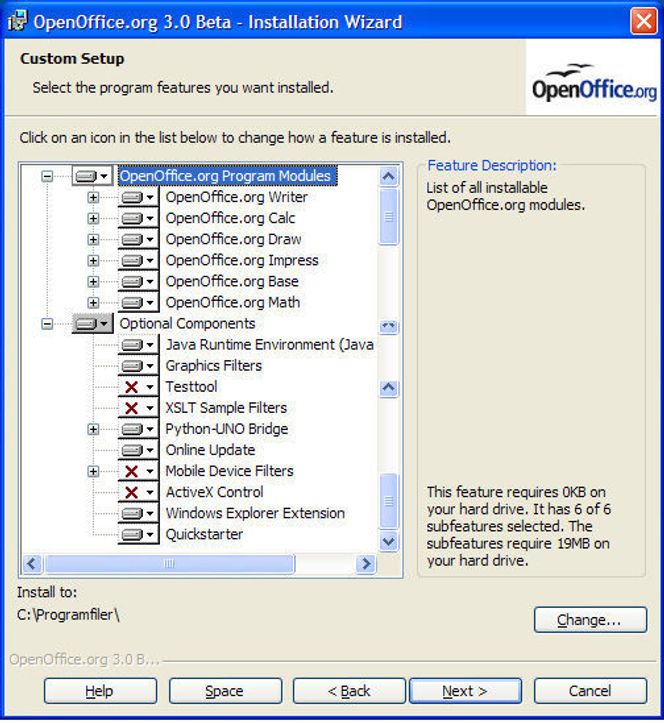Select XSLT Sample Filters label
Image resolution: width=664 pixels, height=723 pixels.
226,408
